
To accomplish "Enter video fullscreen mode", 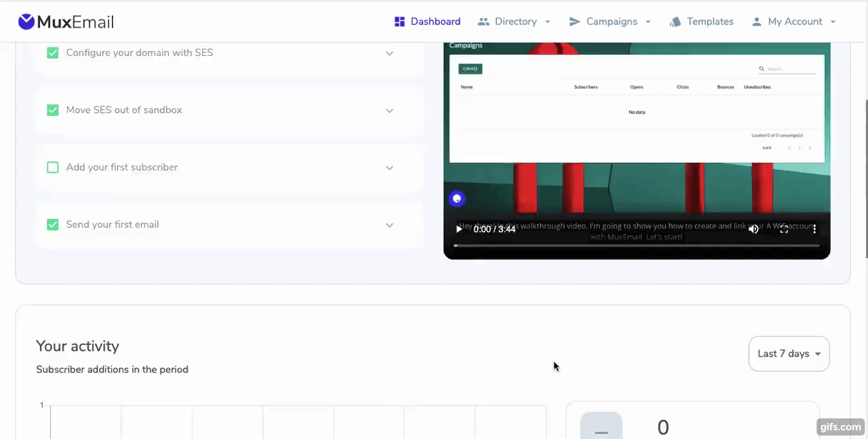I will click(784, 229).
